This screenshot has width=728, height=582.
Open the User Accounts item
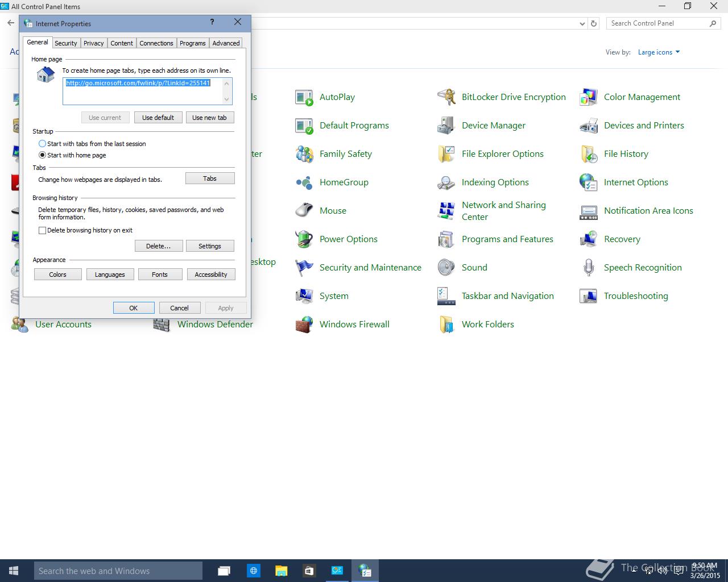[51, 325]
